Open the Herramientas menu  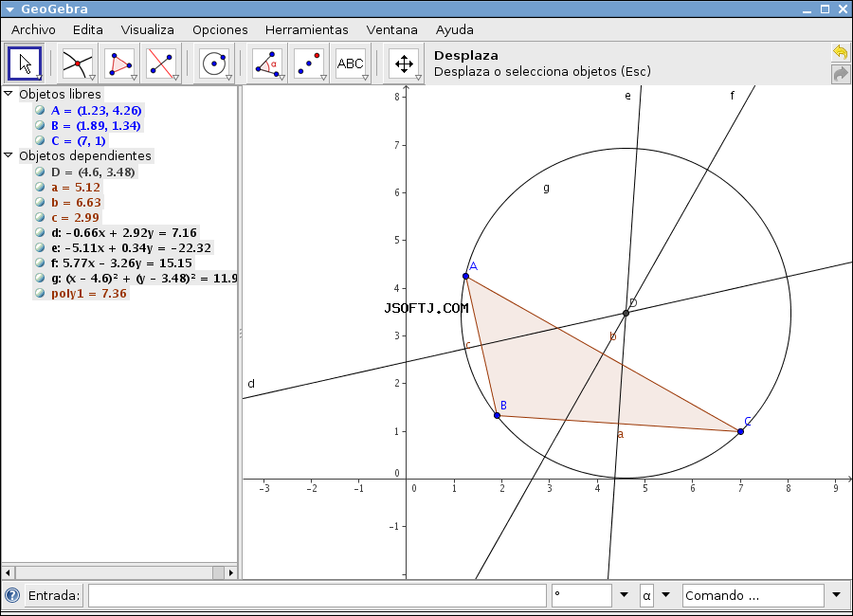[307, 30]
